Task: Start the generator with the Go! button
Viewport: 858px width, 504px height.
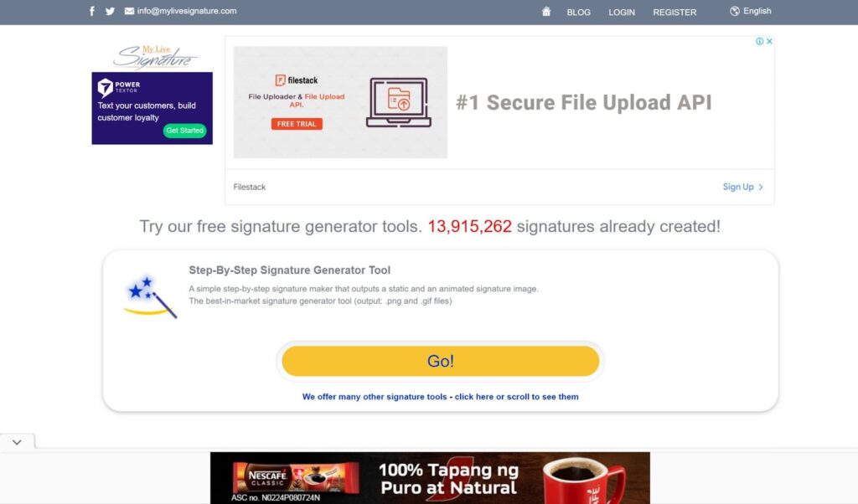Action: tap(441, 361)
